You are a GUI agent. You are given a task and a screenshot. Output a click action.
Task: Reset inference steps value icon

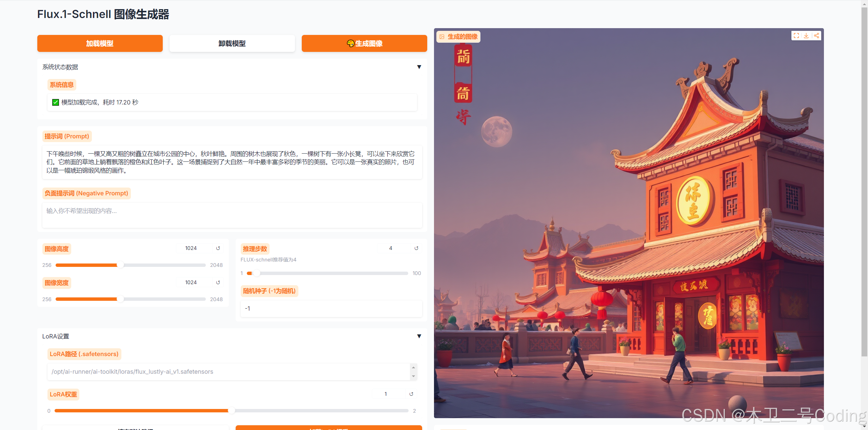click(x=416, y=248)
